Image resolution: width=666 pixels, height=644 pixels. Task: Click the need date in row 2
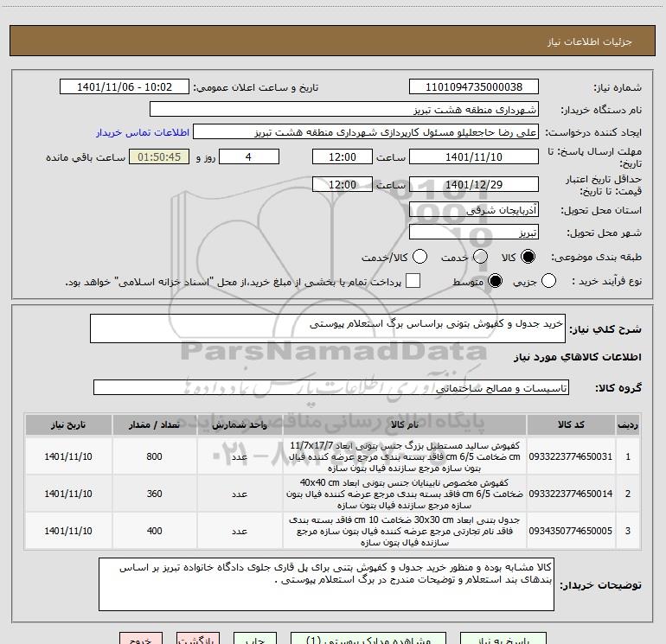coord(68,494)
